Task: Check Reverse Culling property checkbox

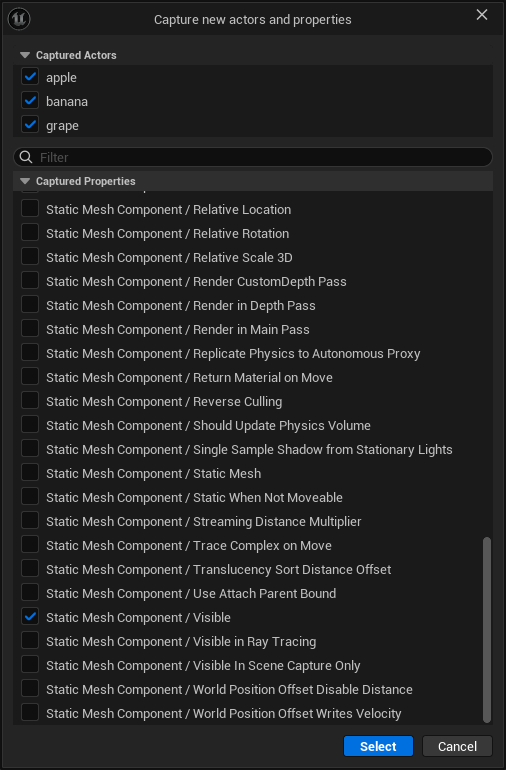Action: coord(30,401)
